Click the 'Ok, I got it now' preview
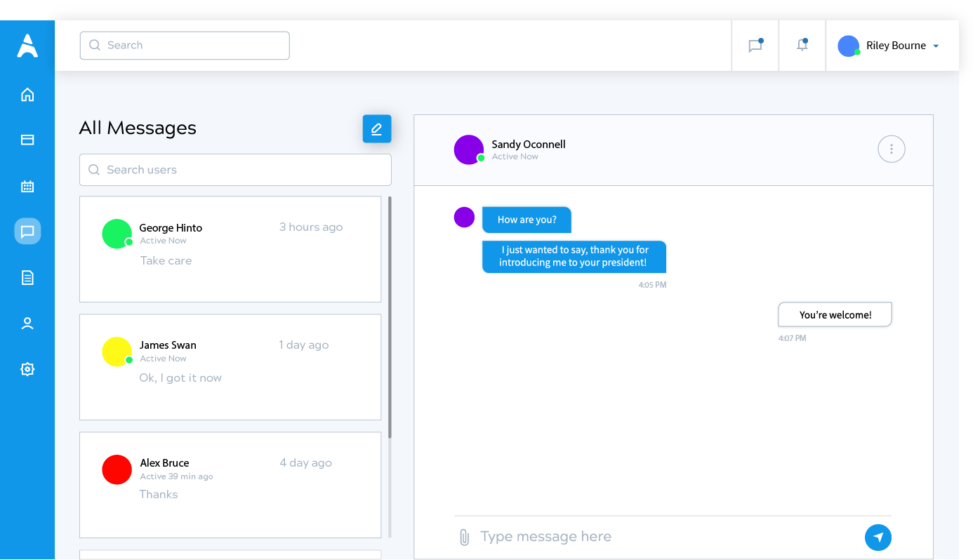Viewport: 980px width, 560px height. (x=180, y=378)
